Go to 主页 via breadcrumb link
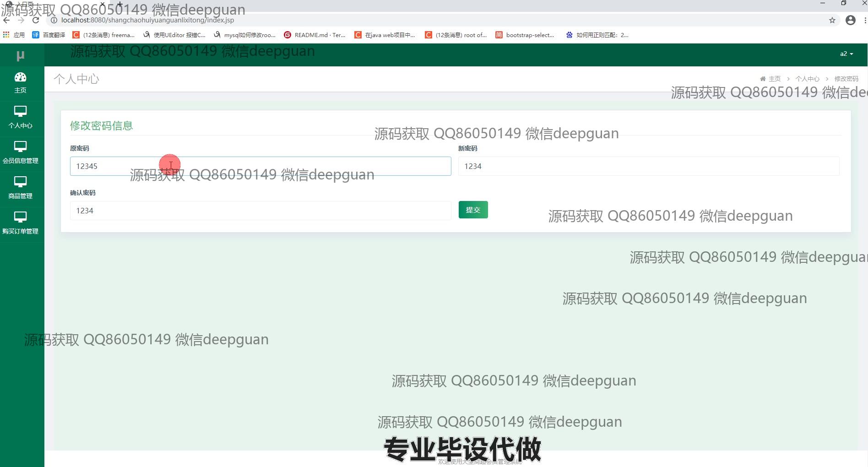This screenshot has height=467, width=868. click(x=774, y=79)
